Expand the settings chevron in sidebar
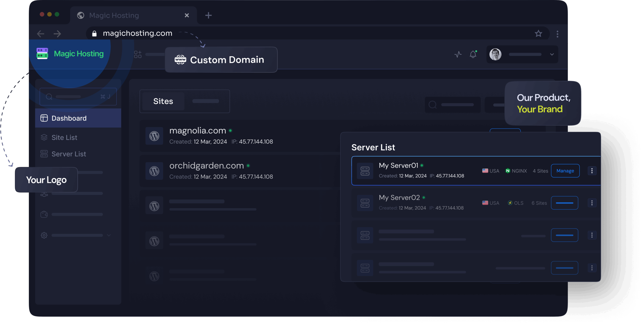This screenshot has width=644, height=325. coord(109,235)
